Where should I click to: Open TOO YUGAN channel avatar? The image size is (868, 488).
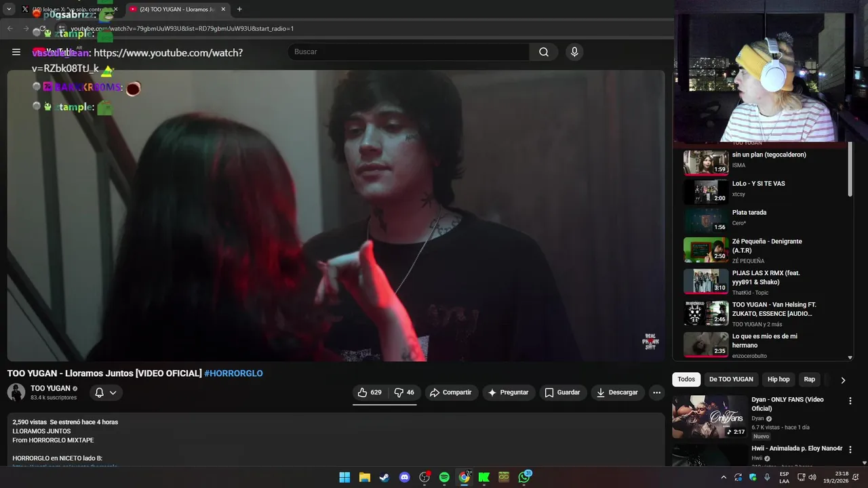(16, 392)
